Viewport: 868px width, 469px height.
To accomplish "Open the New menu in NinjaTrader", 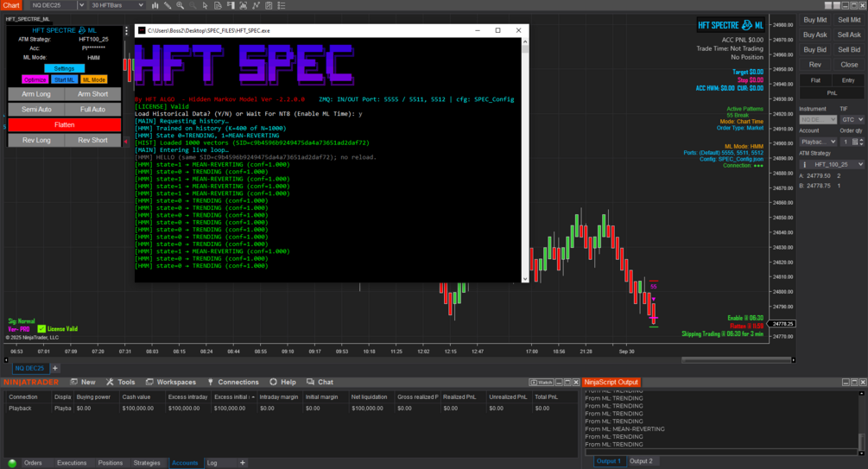I will click(83, 382).
